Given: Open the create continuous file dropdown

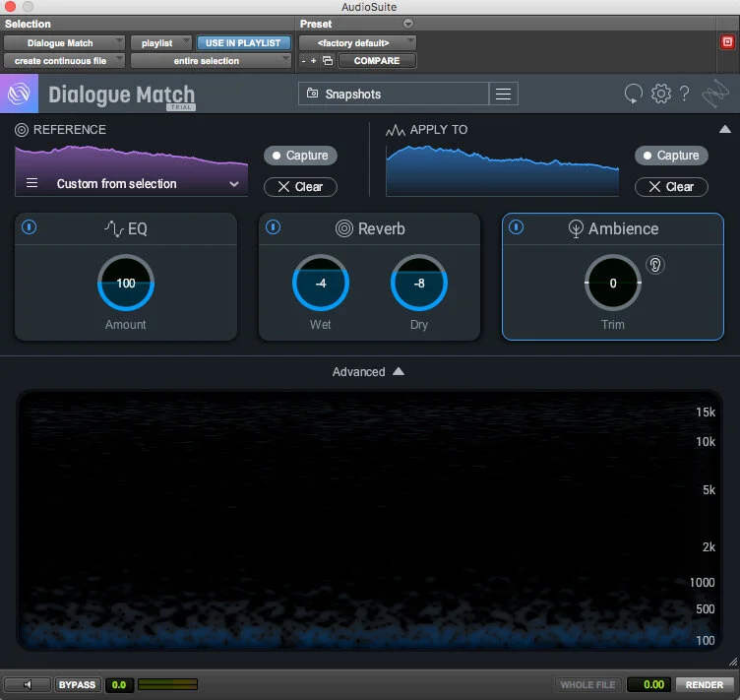Looking at the screenshot, I should (x=64, y=61).
